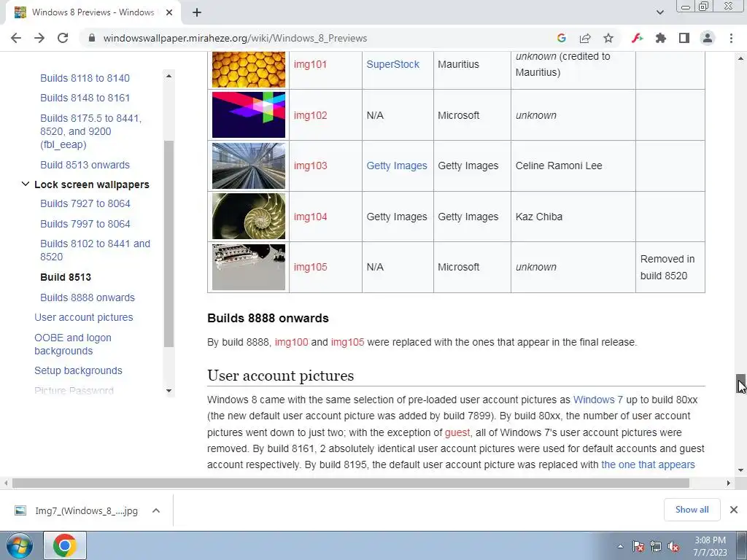Open the tab search dropdown
Image resolution: width=747 pixels, height=560 pixels.
[x=659, y=12]
